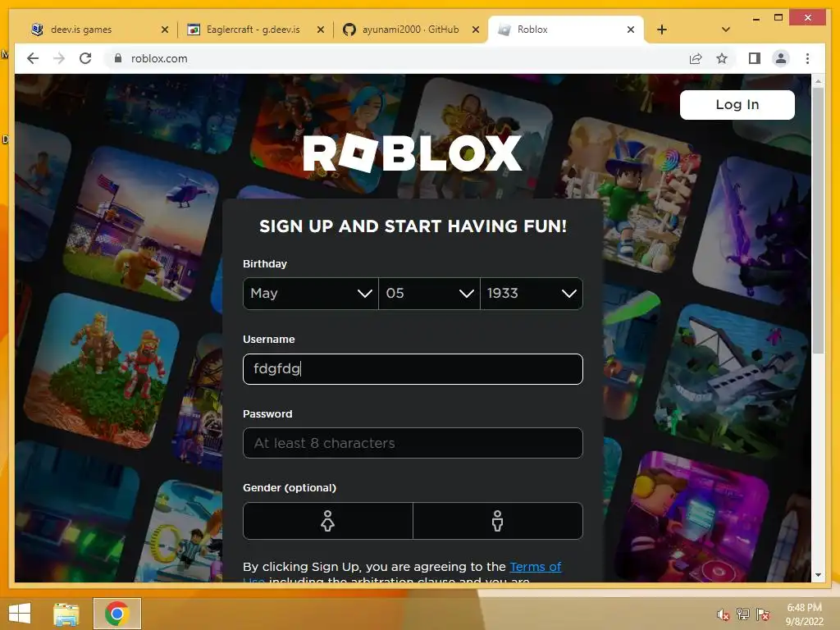Screen dimensions: 840x630
Task: Switch to the ayunami2000 GitHub tab
Action: click(410, 30)
